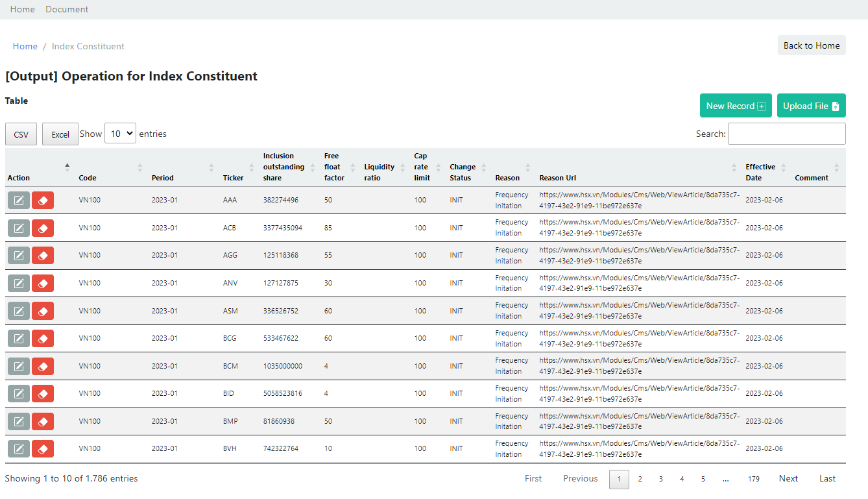868x499 pixels.
Task: Edit the ASM ticker row
Action: click(19, 311)
